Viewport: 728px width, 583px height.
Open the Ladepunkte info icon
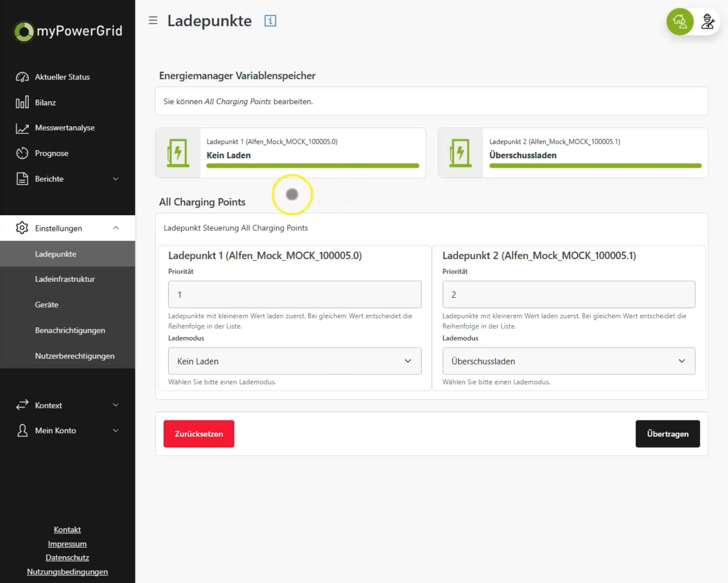point(270,21)
